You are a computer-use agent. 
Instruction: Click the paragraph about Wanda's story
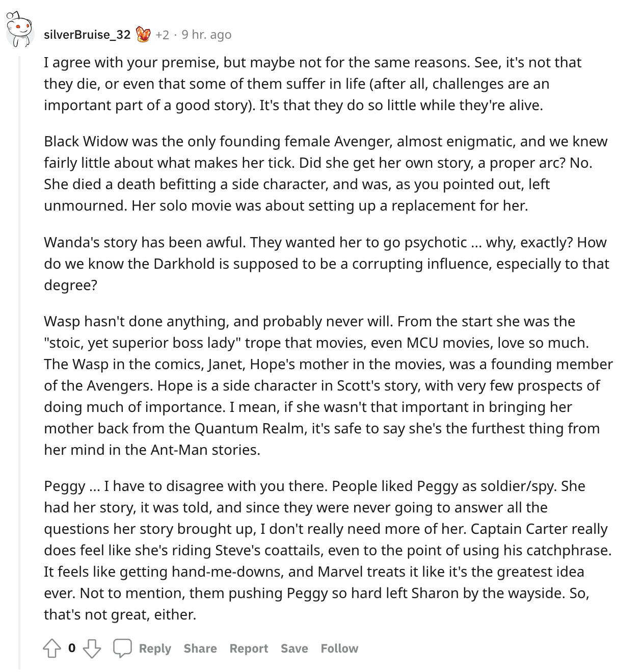pyautogui.click(x=326, y=264)
